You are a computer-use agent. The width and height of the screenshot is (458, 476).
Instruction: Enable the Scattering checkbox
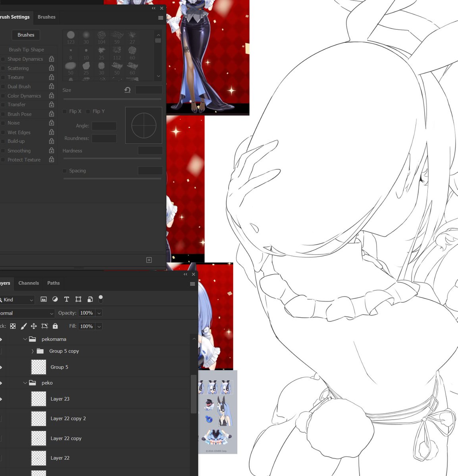coord(3,68)
